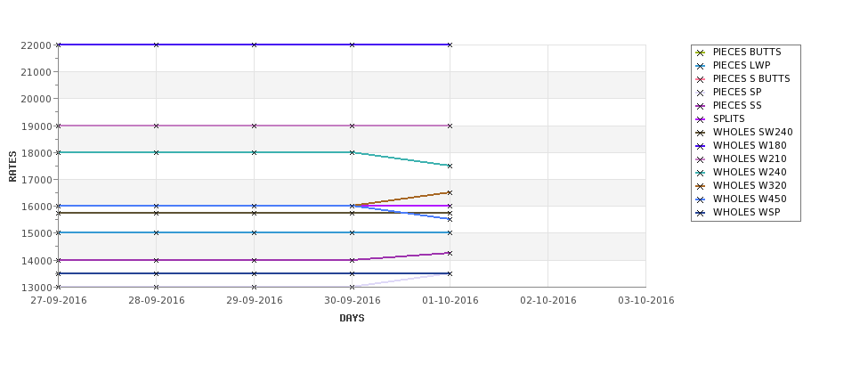The height and width of the screenshot is (382, 868).
Task: Select the WHOLES W210 legend label
Action: (750, 158)
